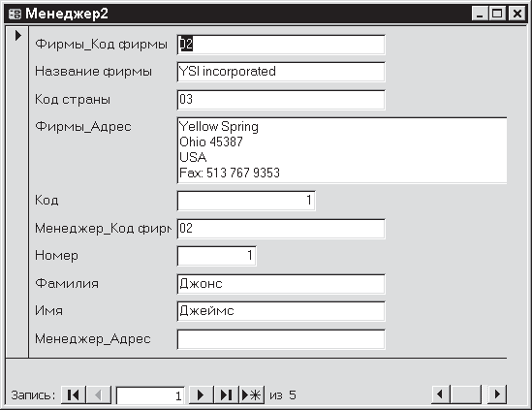Go to next record button
Viewport: 532px width, 410px height.
(201, 394)
